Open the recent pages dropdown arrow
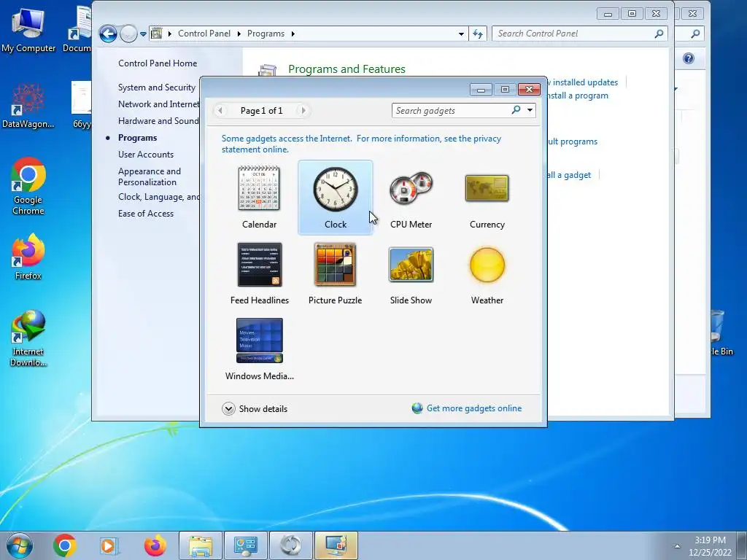 (143, 34)
